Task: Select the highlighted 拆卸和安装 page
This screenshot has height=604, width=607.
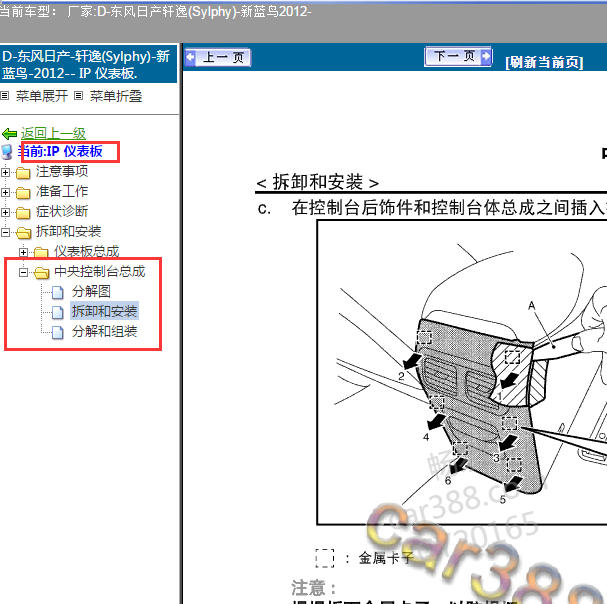Action: tap(105, 311)
